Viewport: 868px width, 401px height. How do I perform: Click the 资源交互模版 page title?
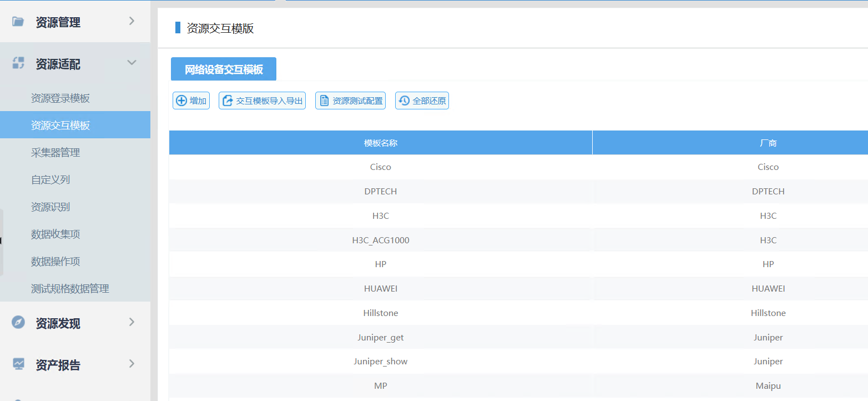click(x=220, y=28)
